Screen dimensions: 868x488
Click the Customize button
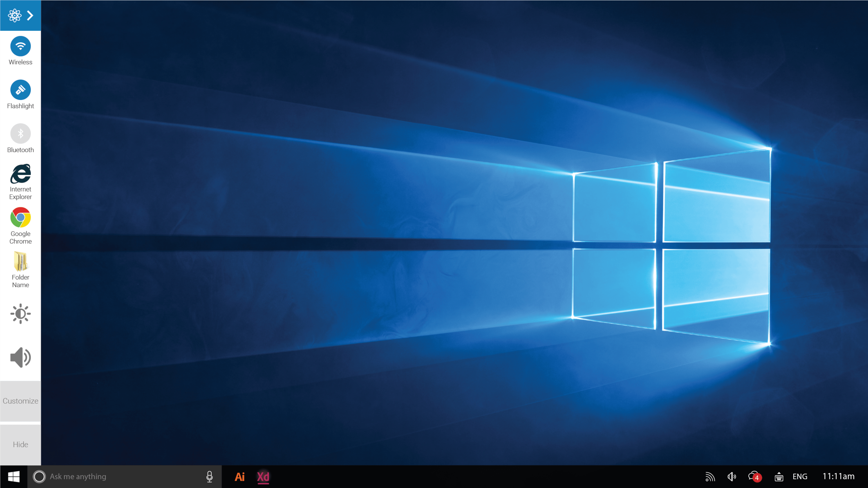[20, 401]
